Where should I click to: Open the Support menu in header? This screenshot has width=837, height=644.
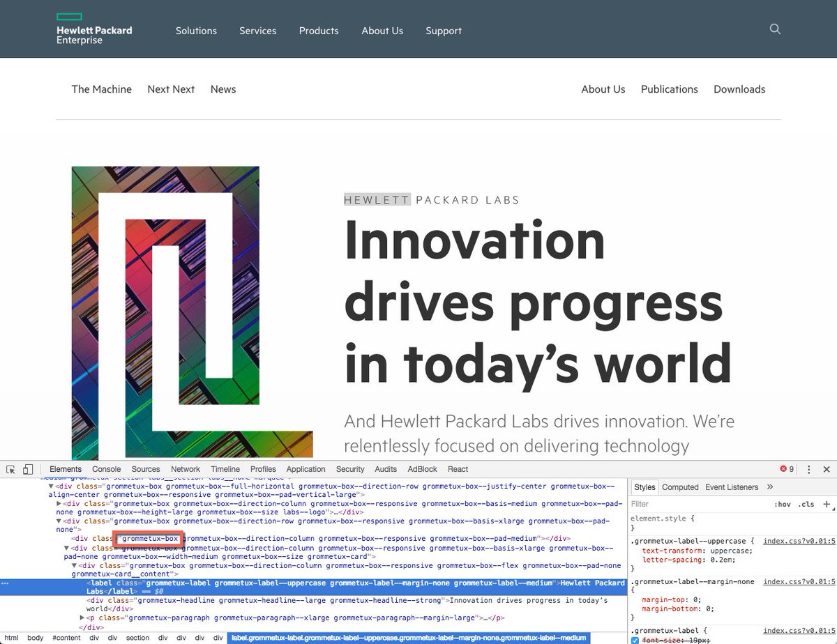[444, 31]
